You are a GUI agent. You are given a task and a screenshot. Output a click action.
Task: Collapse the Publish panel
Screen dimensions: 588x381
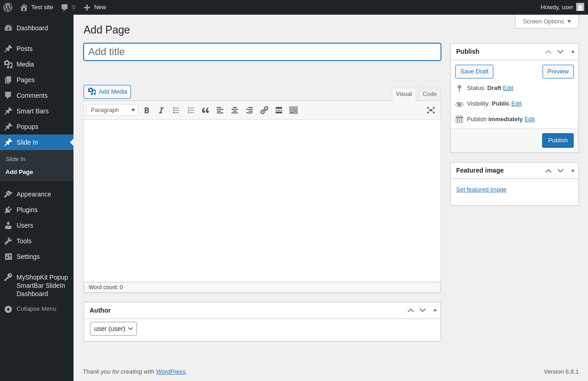click(x=573, y=52)
